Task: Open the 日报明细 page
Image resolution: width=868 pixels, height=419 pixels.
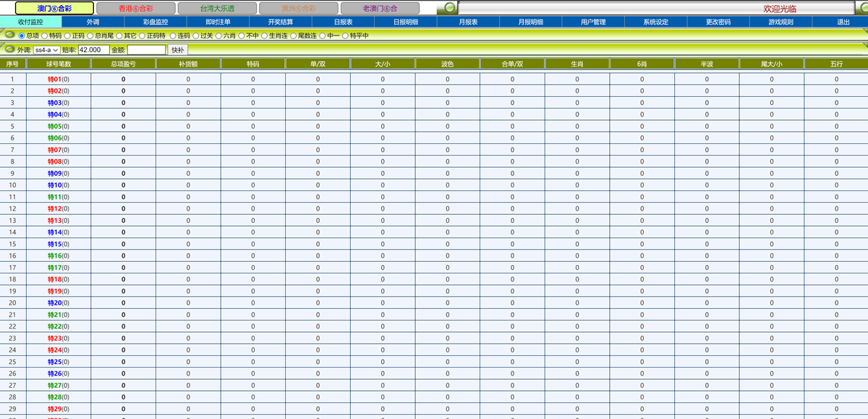Action: click(x=406, y=22)
